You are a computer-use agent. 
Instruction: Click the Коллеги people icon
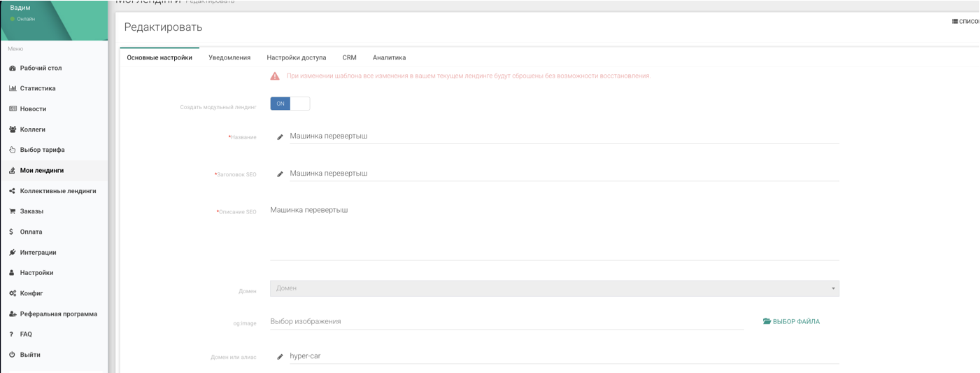pyautogui.click(x=13, y=129)
